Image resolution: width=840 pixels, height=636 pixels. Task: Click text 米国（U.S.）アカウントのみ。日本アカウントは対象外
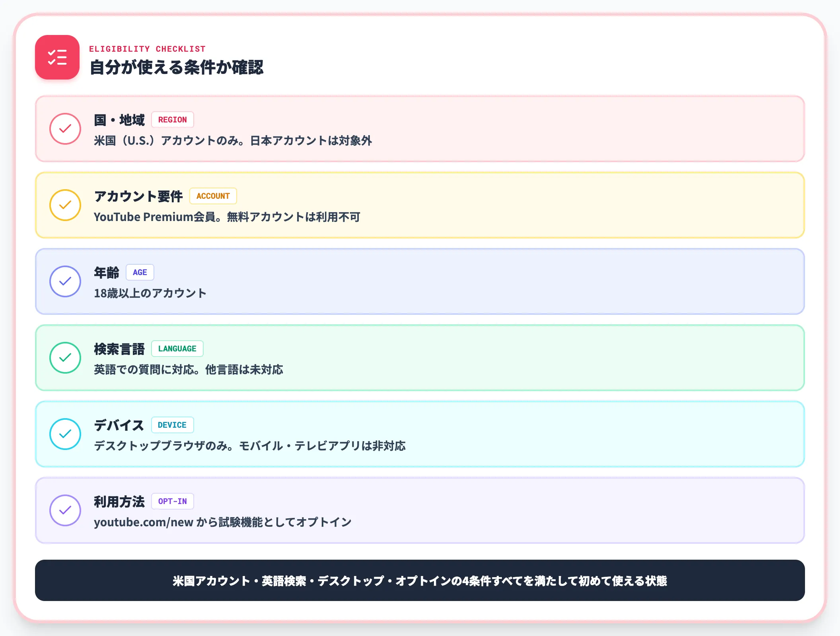tap(233, 140)
